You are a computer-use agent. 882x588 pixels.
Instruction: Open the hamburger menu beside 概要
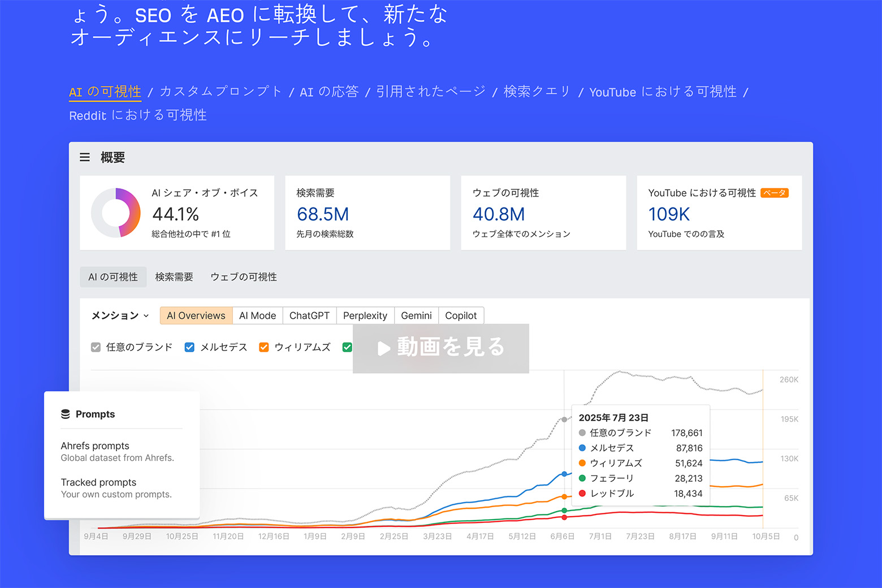pos(85,157)
